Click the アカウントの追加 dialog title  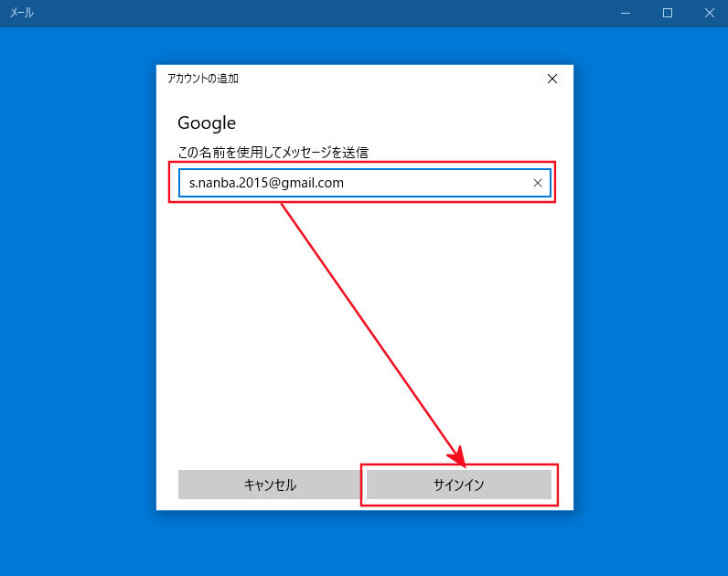pyautogui.click(x=203, y=79)
